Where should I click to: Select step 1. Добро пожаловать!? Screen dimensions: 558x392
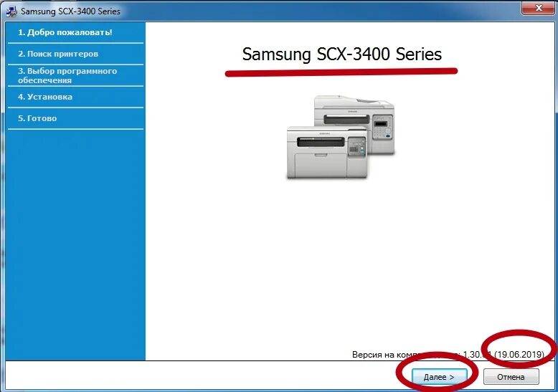(65, 32)
